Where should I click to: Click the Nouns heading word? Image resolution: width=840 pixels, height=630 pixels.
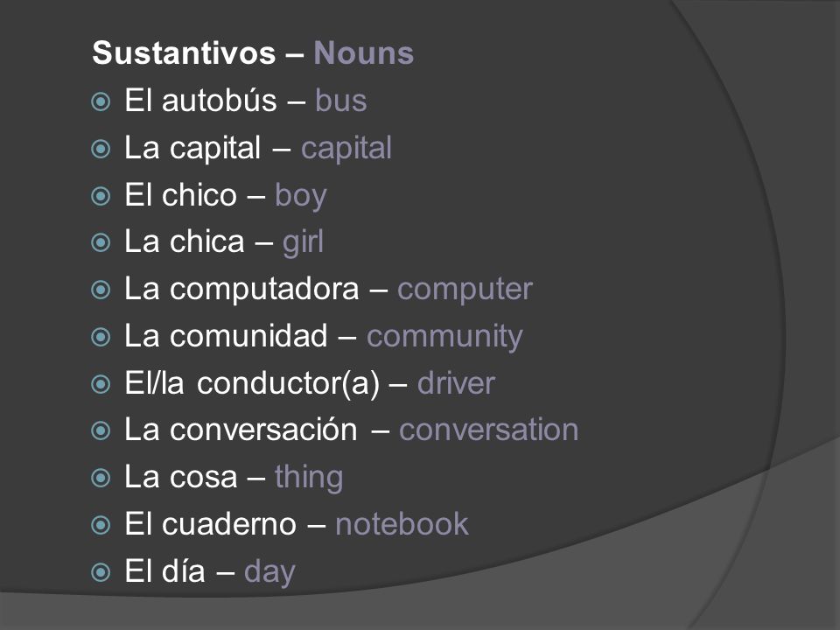coord(364,53)
